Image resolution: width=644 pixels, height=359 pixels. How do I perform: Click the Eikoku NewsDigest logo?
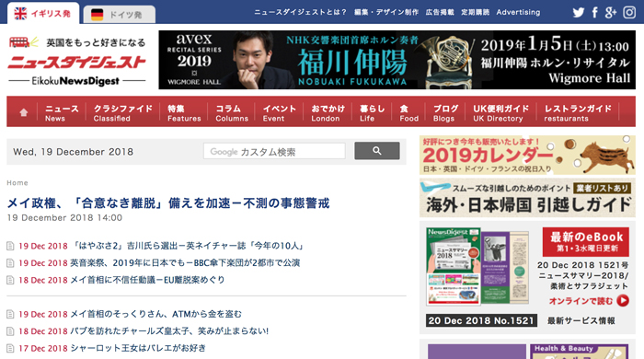point(76,61)
